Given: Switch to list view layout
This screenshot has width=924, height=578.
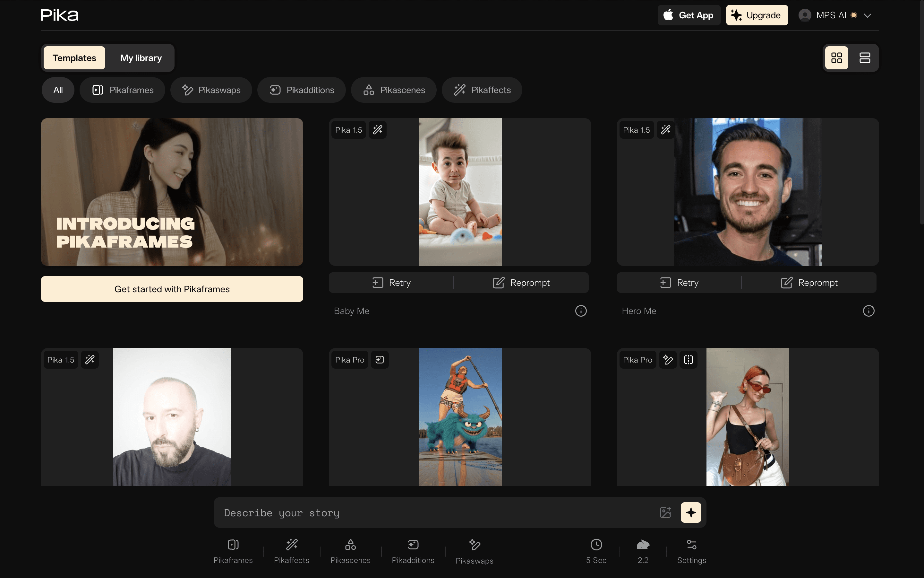Looking at the screenshot, I should coord(865,58).
